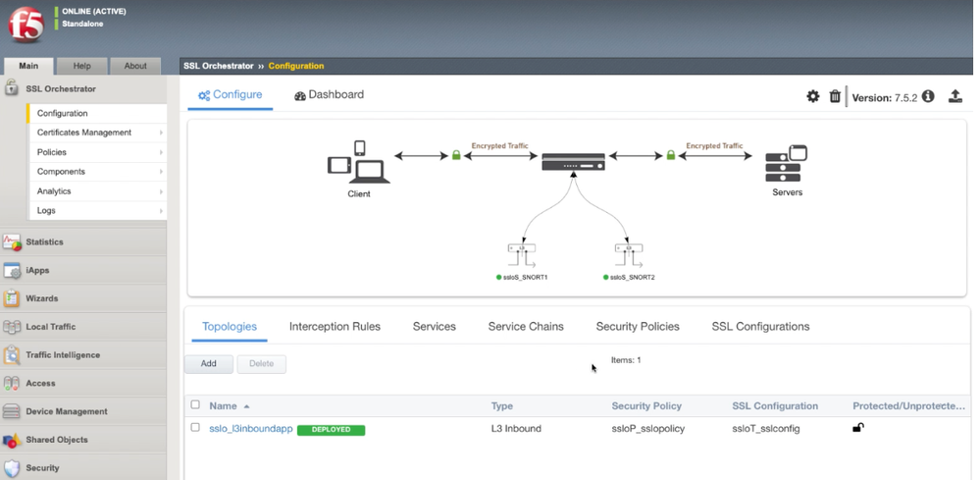Toggle the select-all checkbox in table header
The image size is (980, 480).
click(x=195, y=405)
